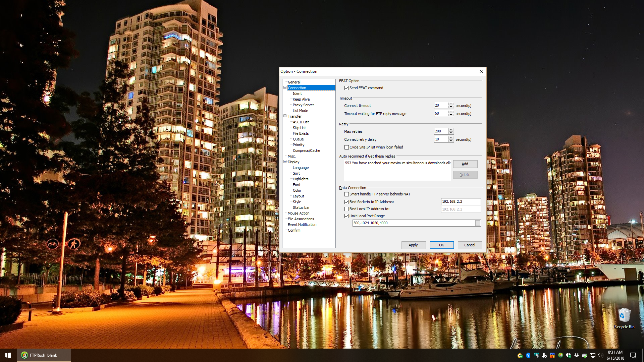This screenshot has height=362, width=644.
Task: Select Event Notification in the tree
Action: pos(302,225)
